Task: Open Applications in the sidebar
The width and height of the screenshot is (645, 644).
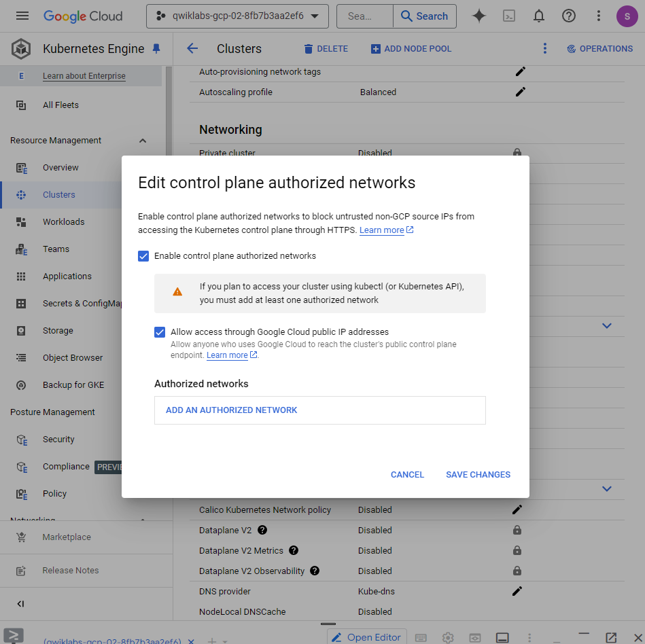Action: tap(67, 276)
